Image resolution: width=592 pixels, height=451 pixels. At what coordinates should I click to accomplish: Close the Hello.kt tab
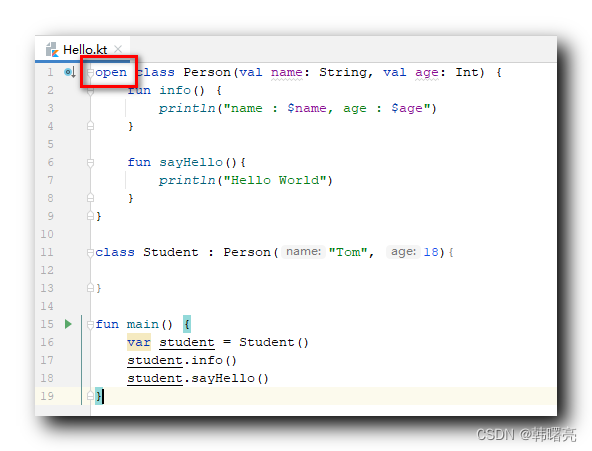point(118,49)
